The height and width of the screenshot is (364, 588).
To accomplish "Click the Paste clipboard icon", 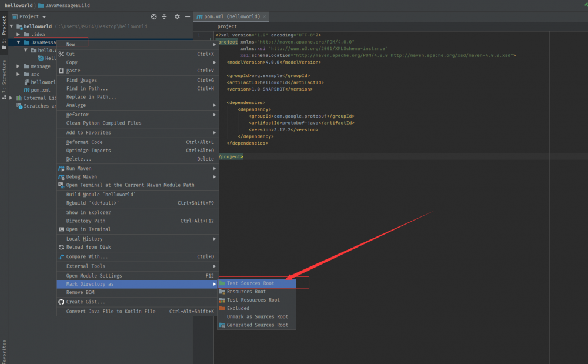I will point(61,71).
